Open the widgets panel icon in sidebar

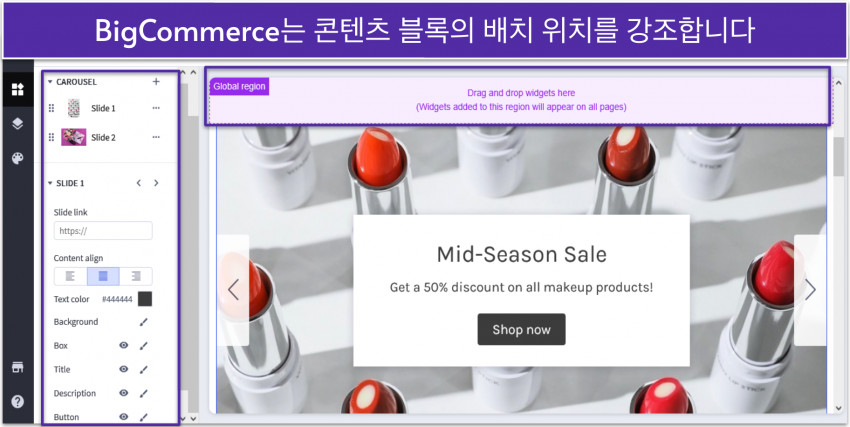(17, 89)
